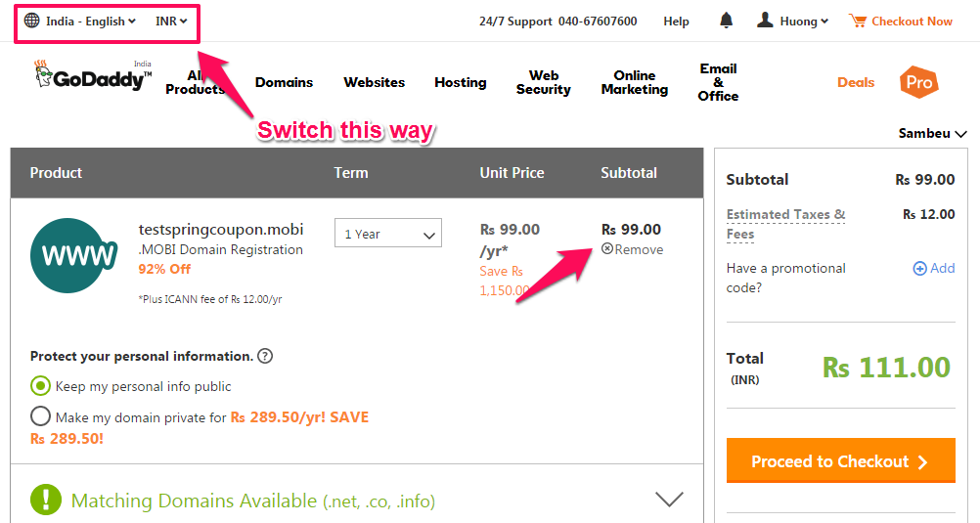Viewport: 980px width, 523px height.
Task: Click Proceed to Checkout button
Action: coord(840,461)
